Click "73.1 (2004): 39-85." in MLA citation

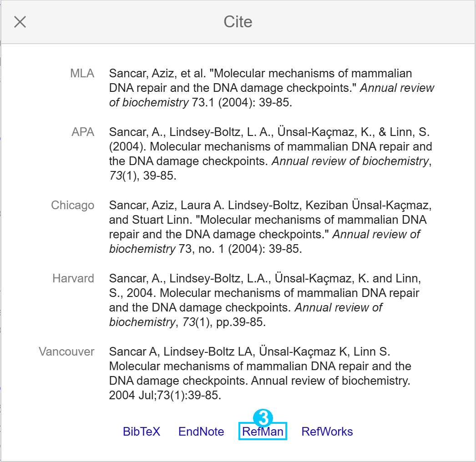(242, 102)
